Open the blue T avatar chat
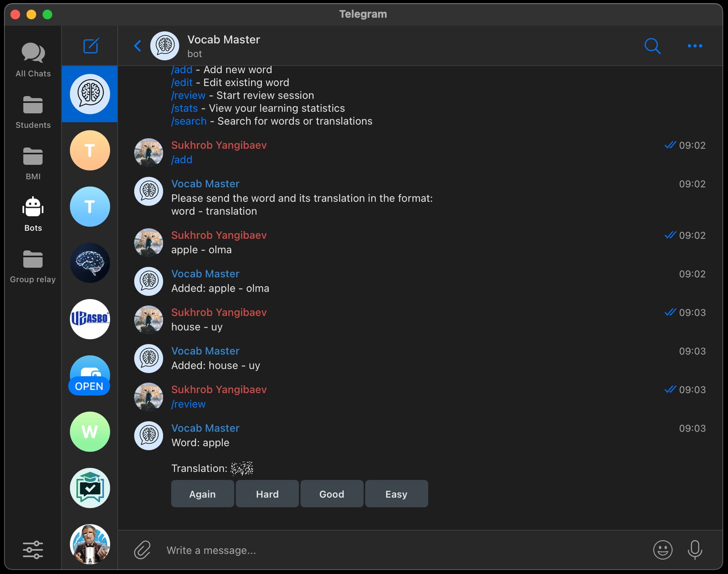This screenshot has width=728, height=574. point(90,207)
